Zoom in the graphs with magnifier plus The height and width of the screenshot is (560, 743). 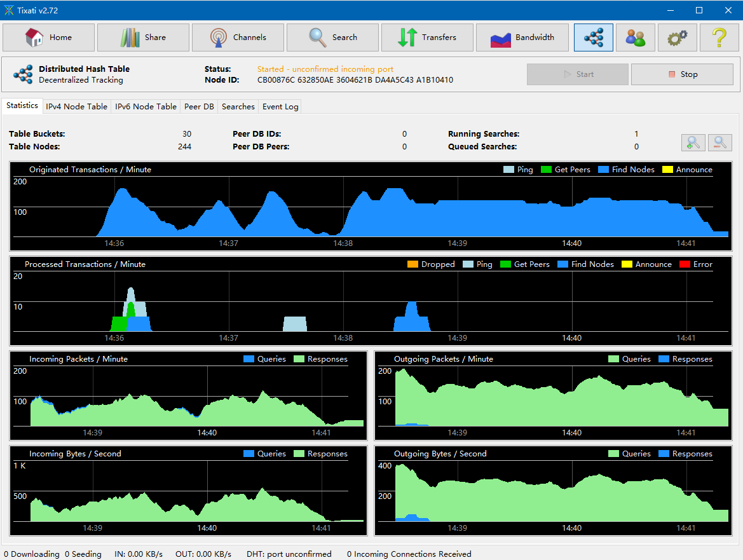tap(693, 142)
